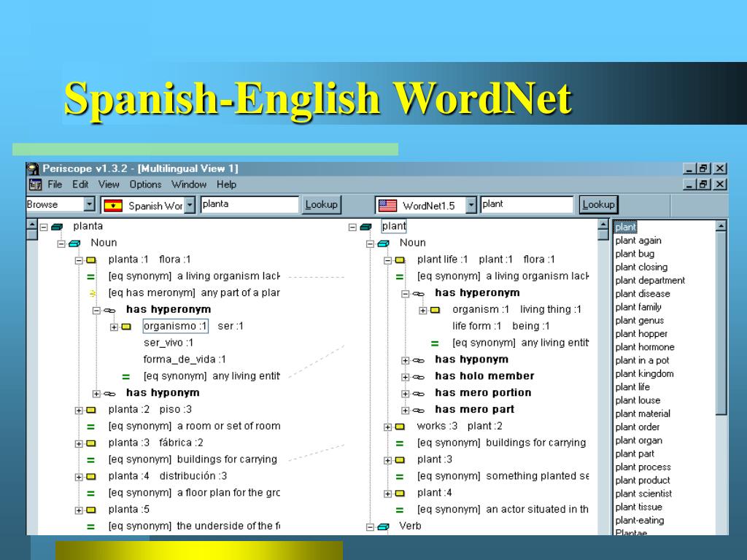747x560 pixels.
Task: Click the yellow synset icon beside 'planta :1 flora :1'
Action: (91, 260)
